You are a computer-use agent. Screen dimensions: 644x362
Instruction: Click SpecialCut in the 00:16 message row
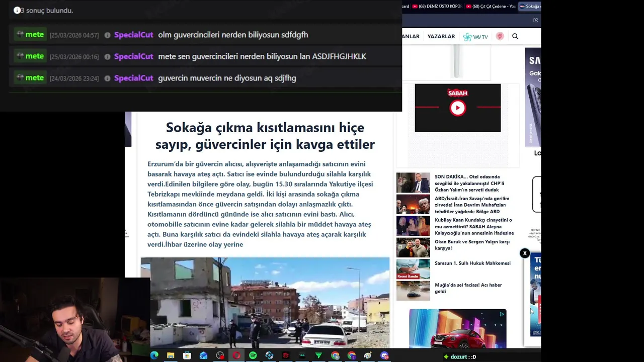click(x=133, y=56)
